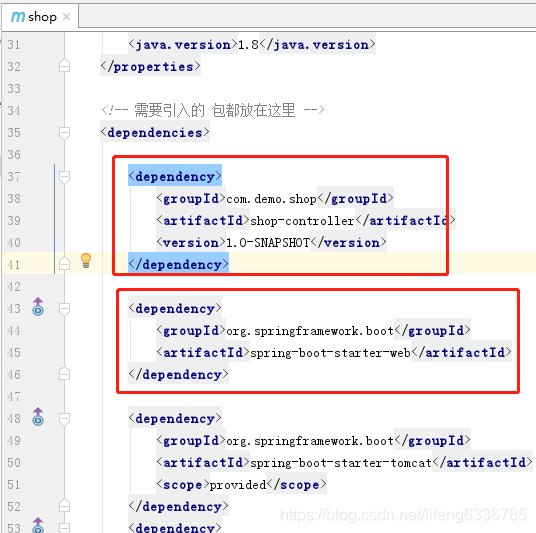The width and height of the screenshot is (536, 533).
Task: Click the gutter dependency marker on line 43
Action: point(38,307)
